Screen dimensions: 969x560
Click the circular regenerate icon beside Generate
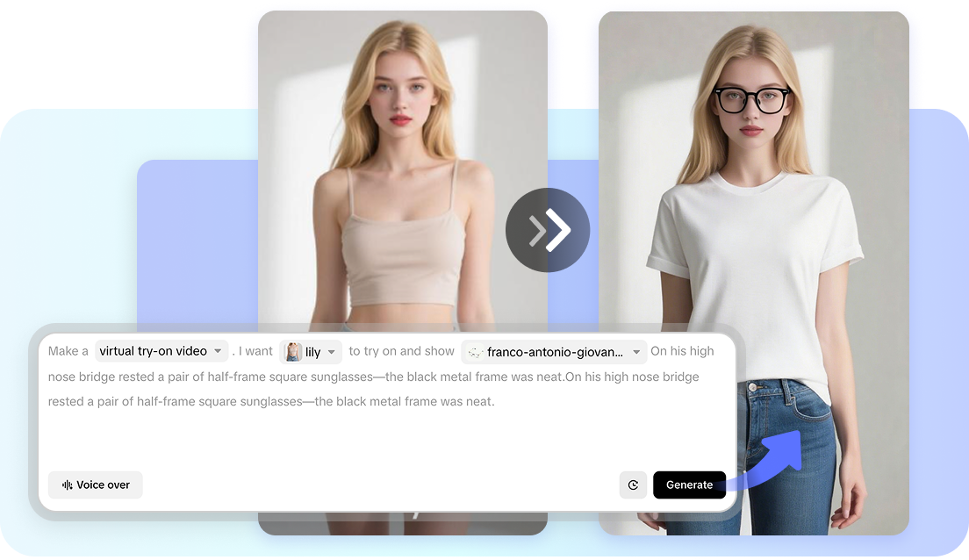[633, 485]
